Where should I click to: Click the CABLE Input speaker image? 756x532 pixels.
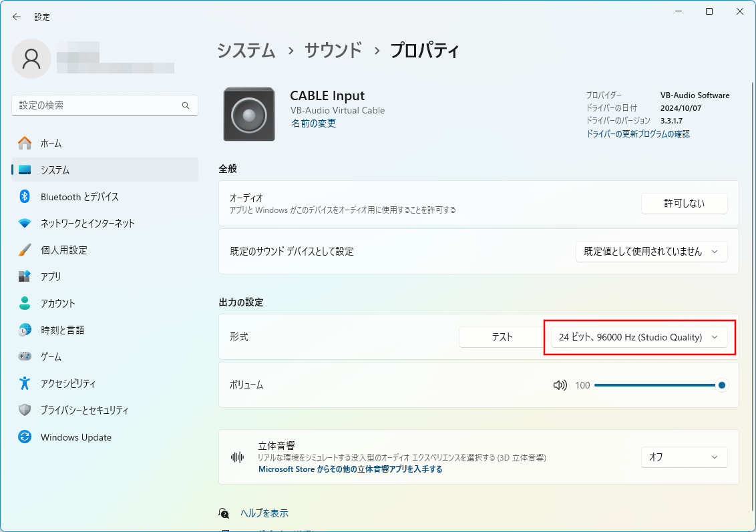click(249, 115)
